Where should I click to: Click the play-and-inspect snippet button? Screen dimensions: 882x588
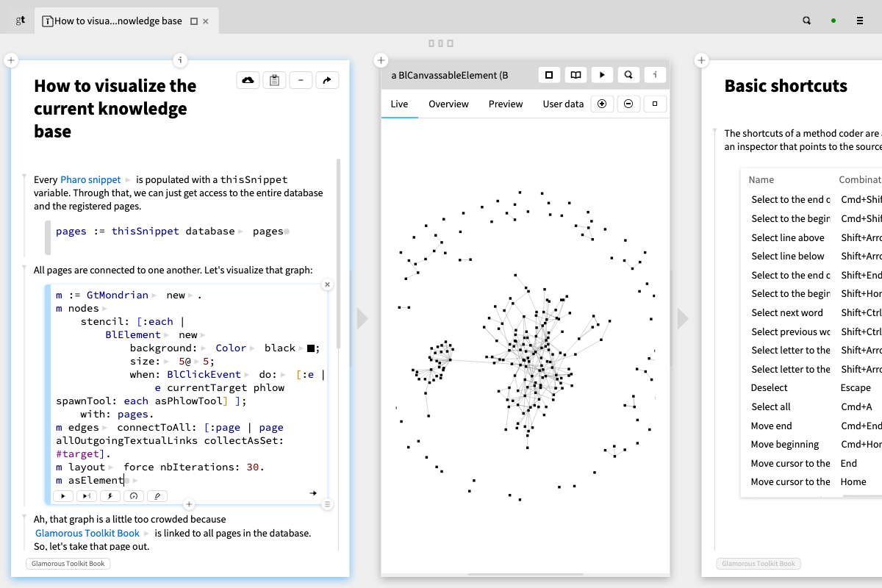[x=87, y=496]
